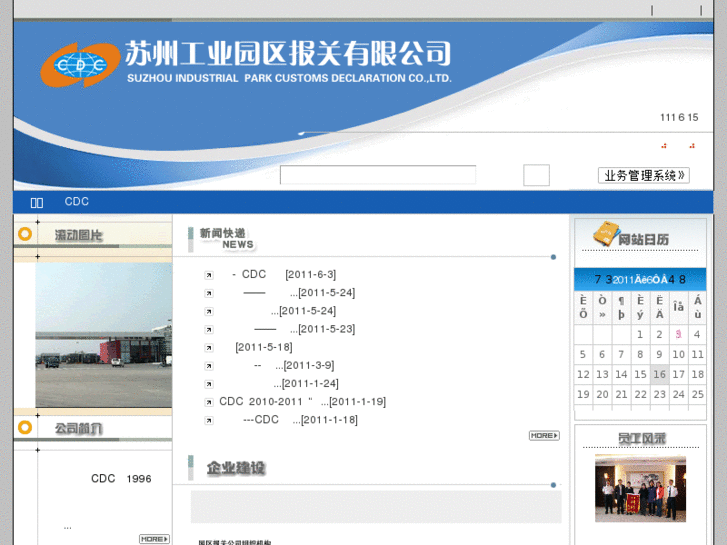727x545 pixels.
Task: Click the 新闻快递 NEWS section heading
Action: [227, 238]
